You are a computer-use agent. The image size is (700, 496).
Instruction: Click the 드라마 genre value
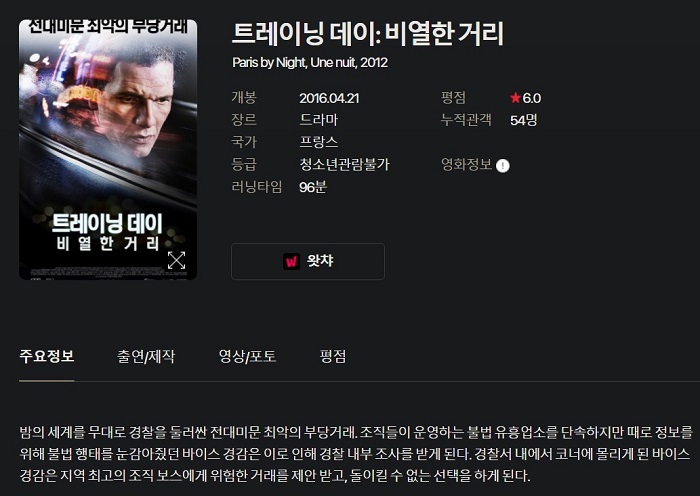point(319,120)
